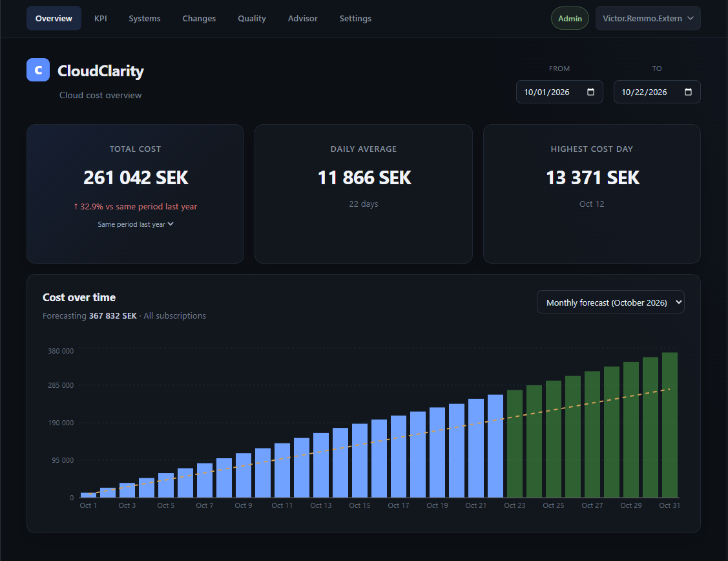Click the Oct 12 highest cost day label

tap(592, 204)
